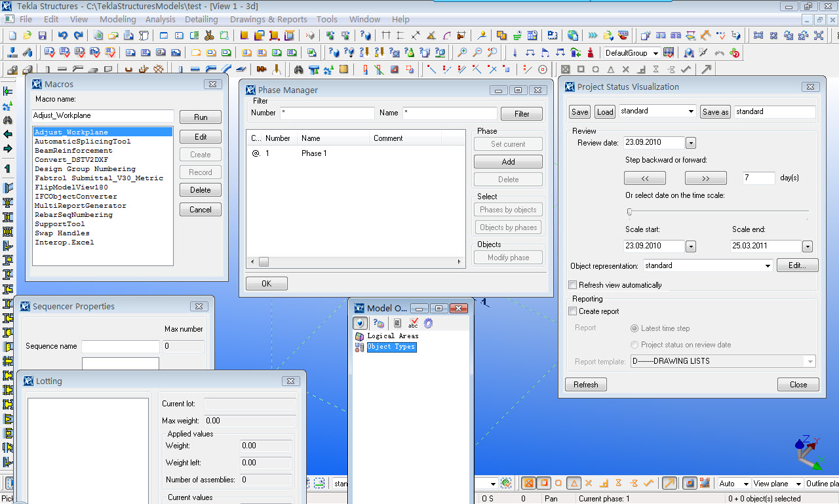Click the document list icon in Model Organizer
The image size is (839, 504).
pos(397,323)
